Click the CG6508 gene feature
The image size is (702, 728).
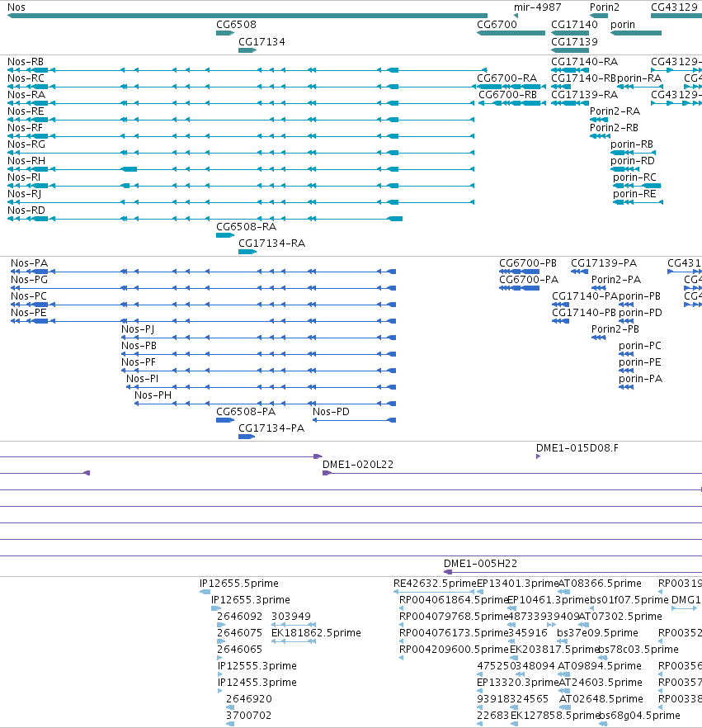pos(225,33)
